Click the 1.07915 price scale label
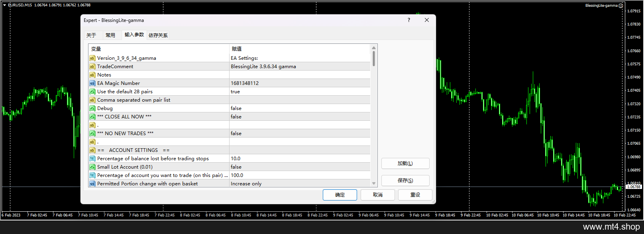Image resolution: width=644 pixels, height=234 pixels. point(634,11)
